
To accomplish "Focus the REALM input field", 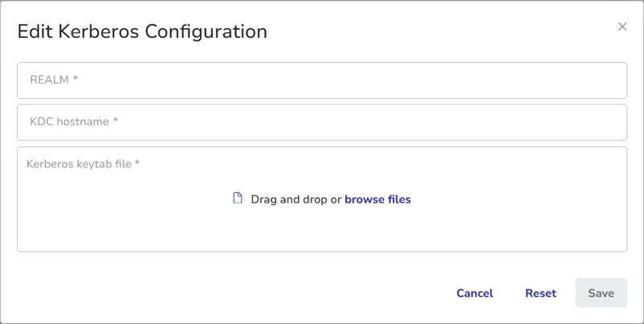I will tap(321, 80).
